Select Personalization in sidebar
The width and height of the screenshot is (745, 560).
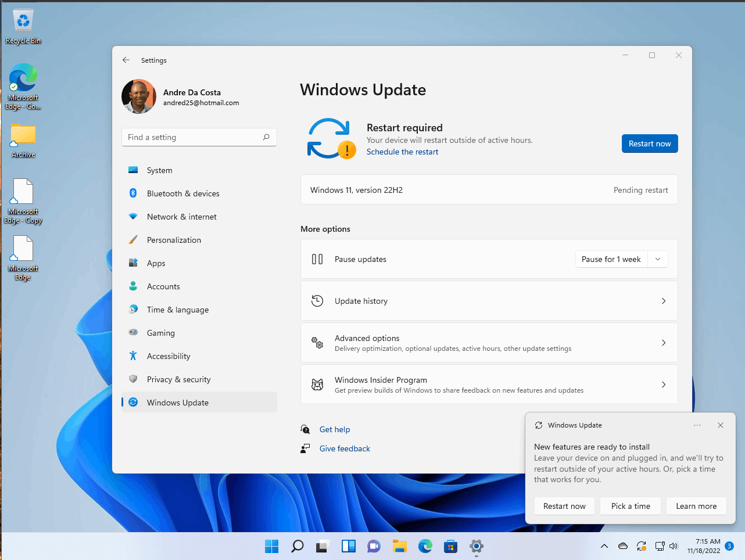click(199, 240)
